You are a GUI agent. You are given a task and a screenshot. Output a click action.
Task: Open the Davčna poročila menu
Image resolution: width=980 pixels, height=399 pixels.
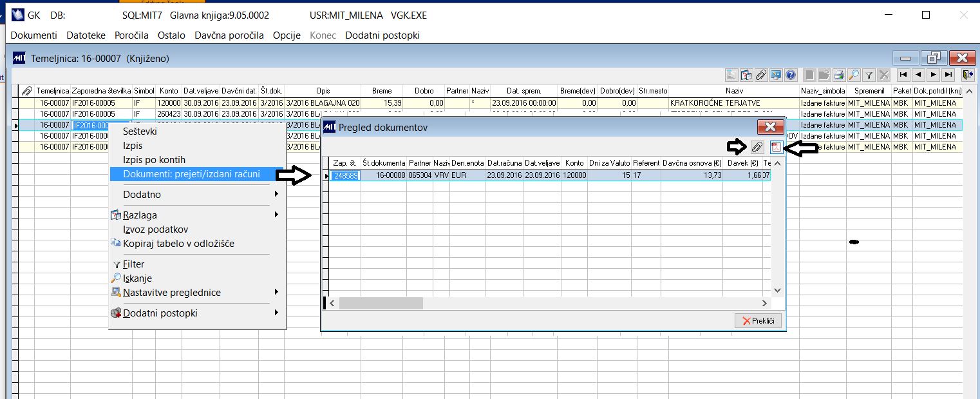[x=229, y=35]
